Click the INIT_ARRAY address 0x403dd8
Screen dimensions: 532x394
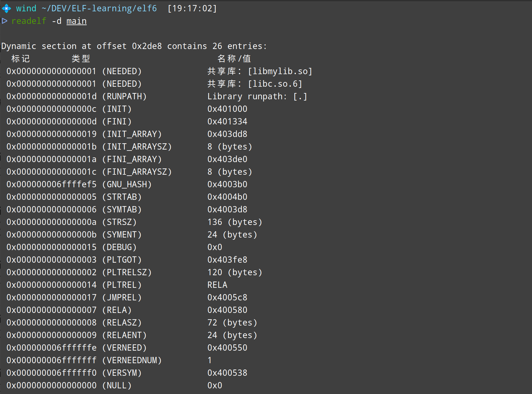227,134
